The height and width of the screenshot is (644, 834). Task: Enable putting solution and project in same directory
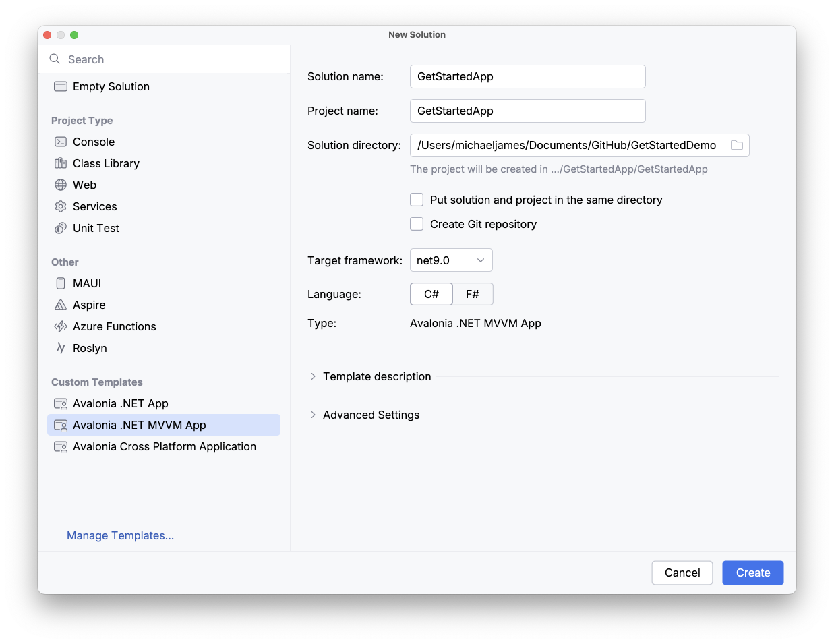coord(417,200)
